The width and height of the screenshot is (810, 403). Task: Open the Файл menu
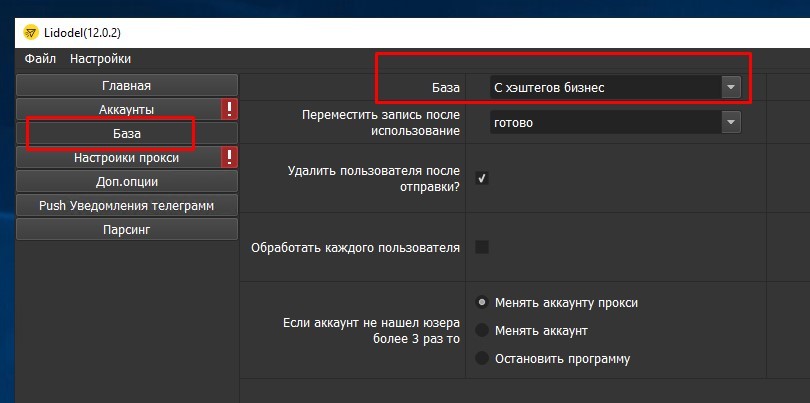click(x=40, y=59)
